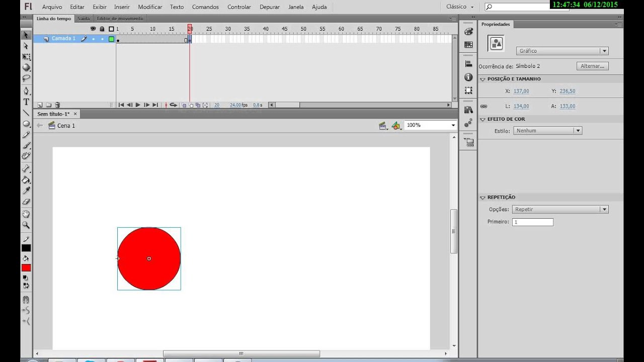Select the Subselection tool
Viewport: 644px width, 362px height.
click(26, 46)
